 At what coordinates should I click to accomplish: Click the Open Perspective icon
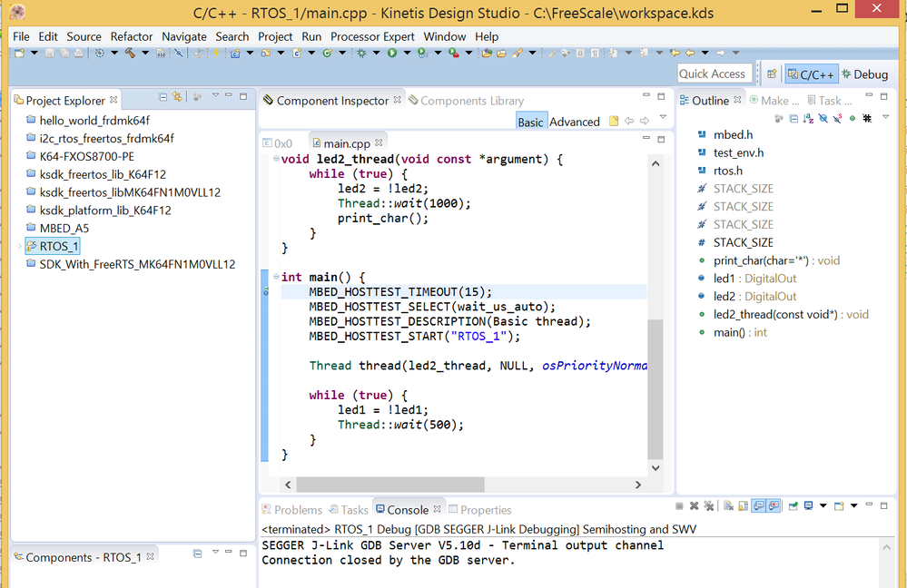point(772,74)
